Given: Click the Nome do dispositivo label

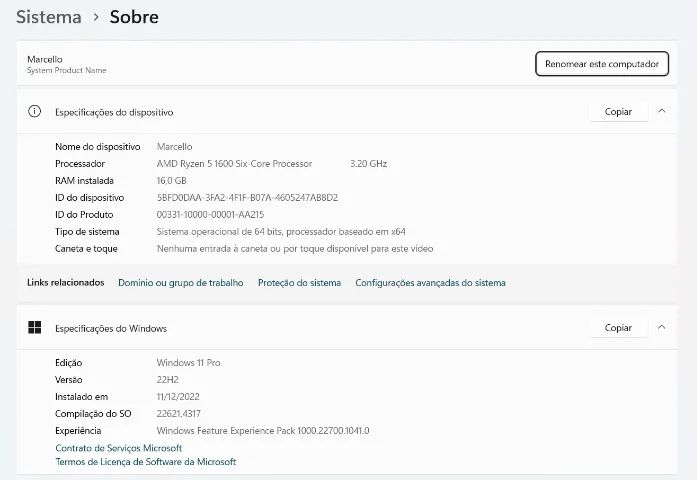Looking at the screenshot, I should (98, 147).
